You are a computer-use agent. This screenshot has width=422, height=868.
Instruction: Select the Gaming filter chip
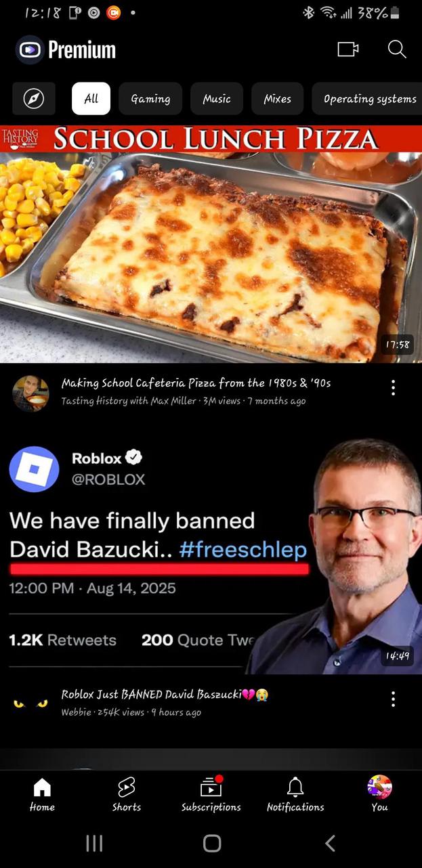tap(150, 99)
